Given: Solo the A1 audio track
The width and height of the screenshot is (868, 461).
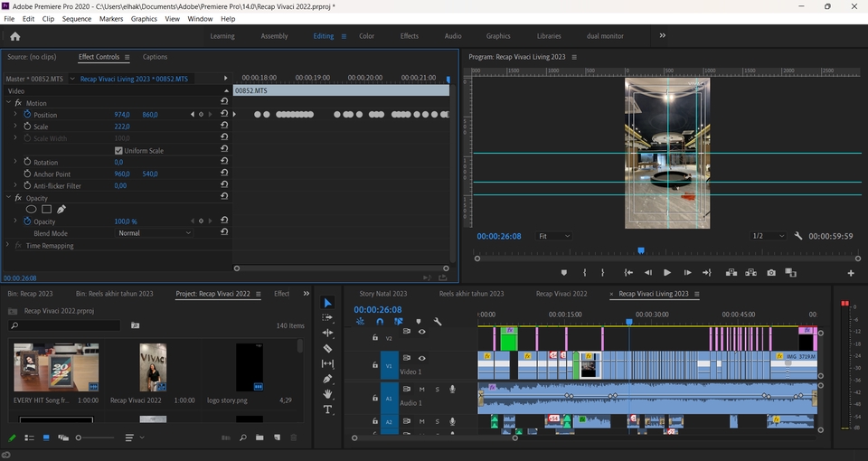Looking at the screenshot, I should click(x=437, y=390).
